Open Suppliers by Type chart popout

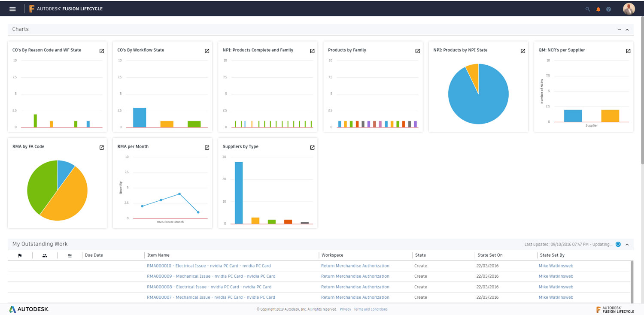point(312,148)
